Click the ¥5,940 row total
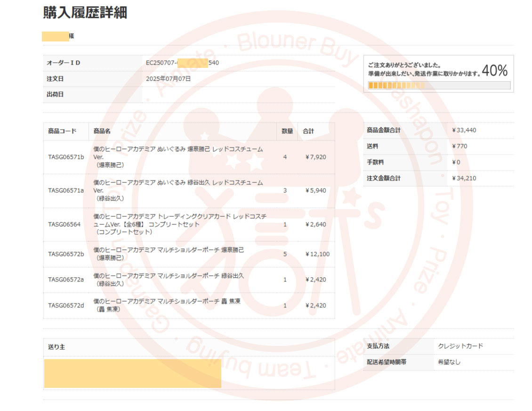Screen dimensions: 532x411 click(x=315, y=190)
